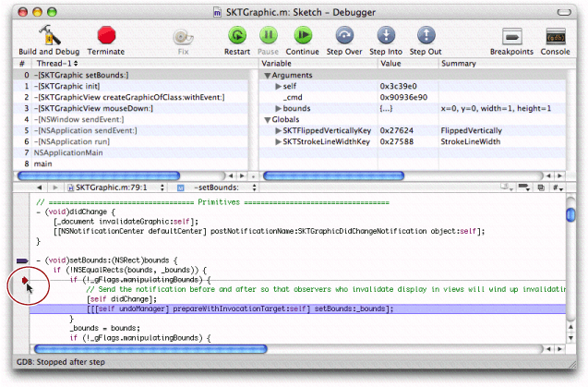Collapse the Arguments group
Viewport: 588px width, 387px height.
coord(268,75)
